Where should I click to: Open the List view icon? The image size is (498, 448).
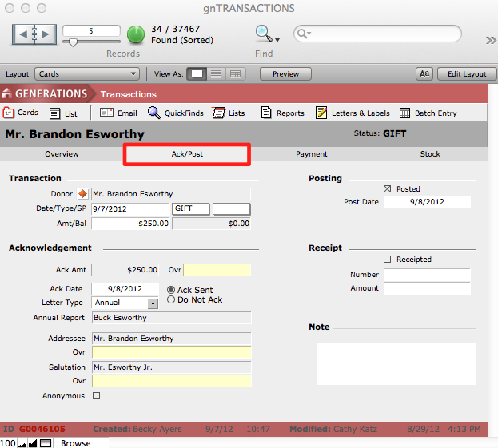(54, 113)
